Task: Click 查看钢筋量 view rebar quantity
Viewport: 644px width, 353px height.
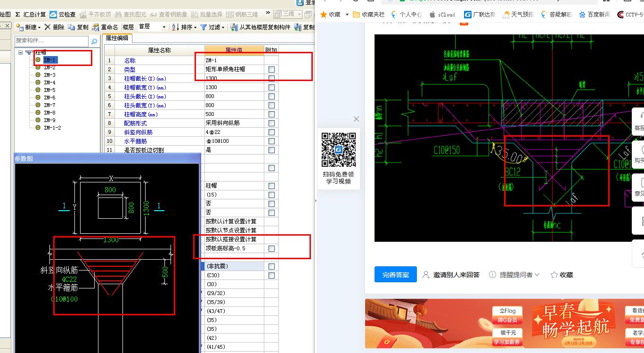Action: pos(168,15)
